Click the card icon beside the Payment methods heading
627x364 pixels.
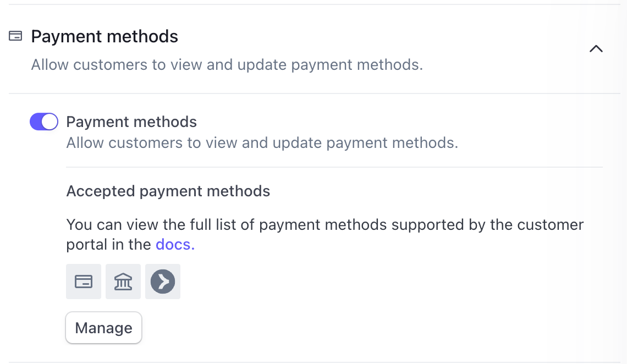coord(16,36)
